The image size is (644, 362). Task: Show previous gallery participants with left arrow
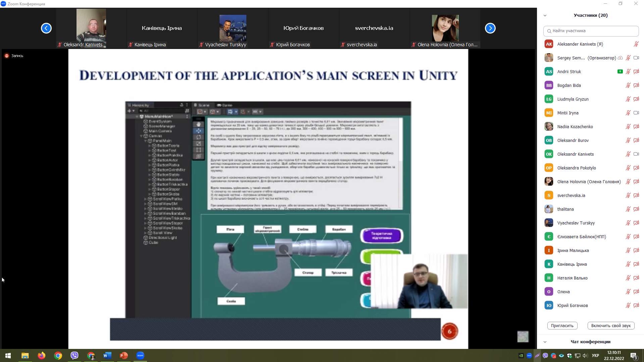(x=46, y=28)
